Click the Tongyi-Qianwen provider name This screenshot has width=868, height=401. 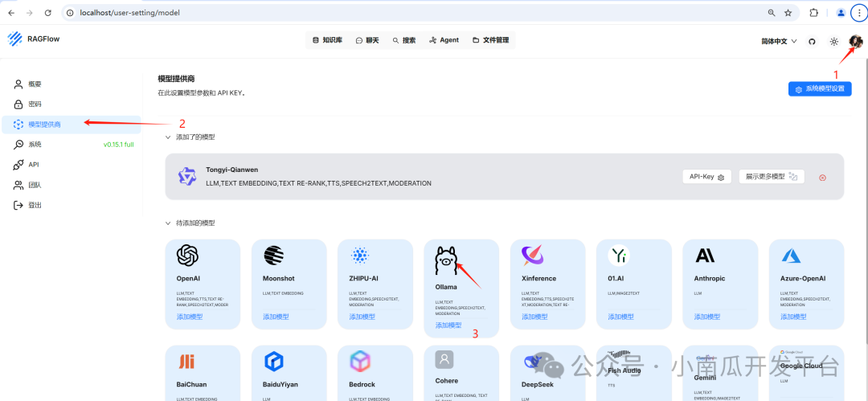[232, 170]
